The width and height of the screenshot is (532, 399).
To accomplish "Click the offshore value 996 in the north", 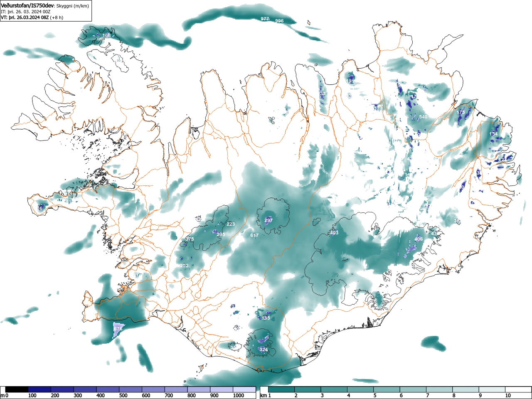I will [279, 21].
